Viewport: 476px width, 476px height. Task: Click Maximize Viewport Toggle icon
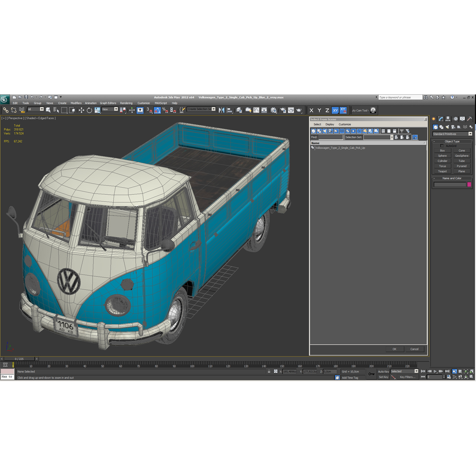coord(471,377)
